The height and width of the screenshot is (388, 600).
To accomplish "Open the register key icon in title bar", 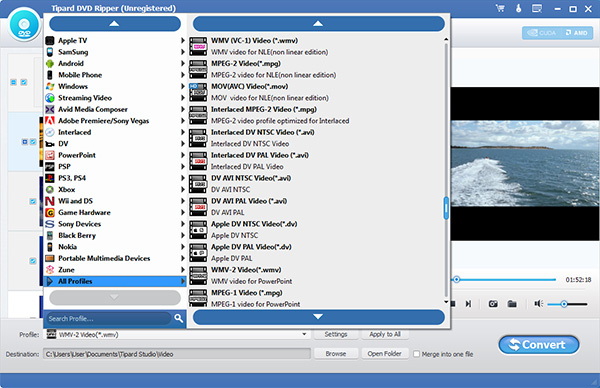I will coord(518,8).
